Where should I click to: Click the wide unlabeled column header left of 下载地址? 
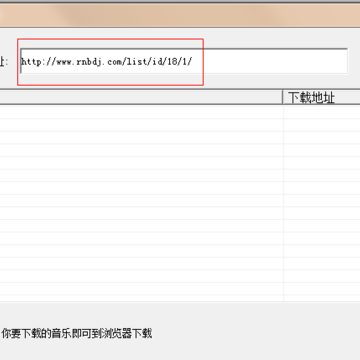click(141, 97)
